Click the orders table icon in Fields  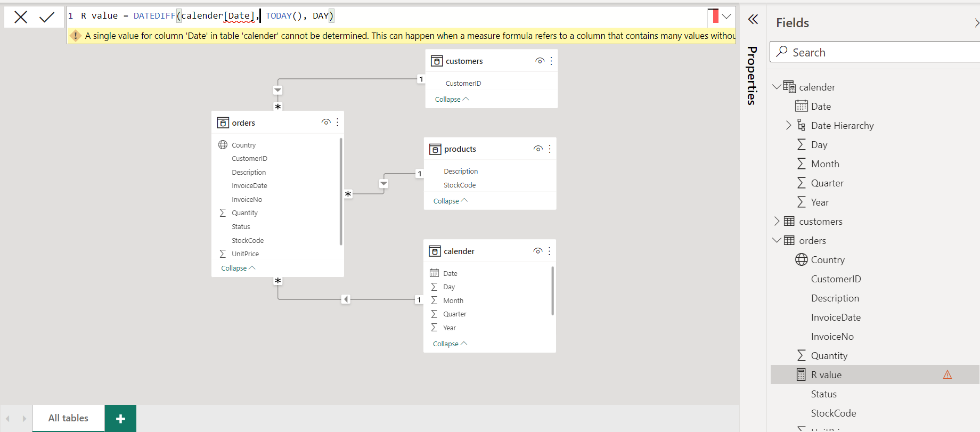(789, 240)
